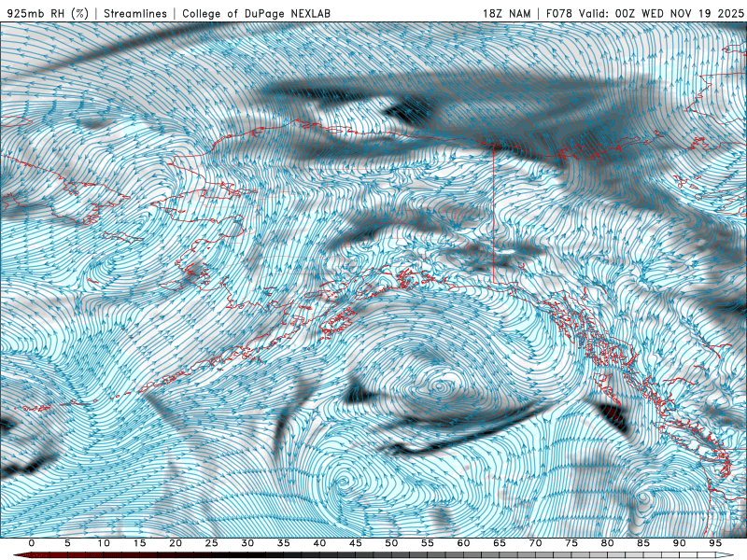
Task: Click the color scale label "40"
Action: point(319,543)
